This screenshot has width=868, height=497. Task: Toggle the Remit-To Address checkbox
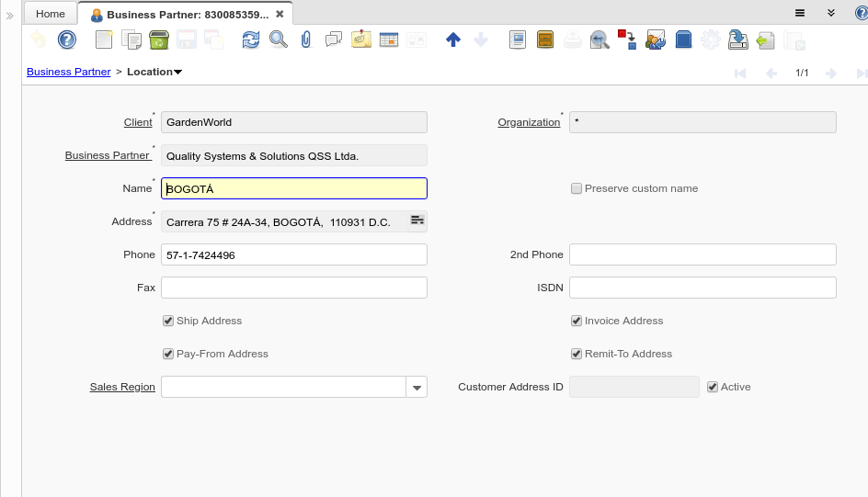click(x=577, y=354)
